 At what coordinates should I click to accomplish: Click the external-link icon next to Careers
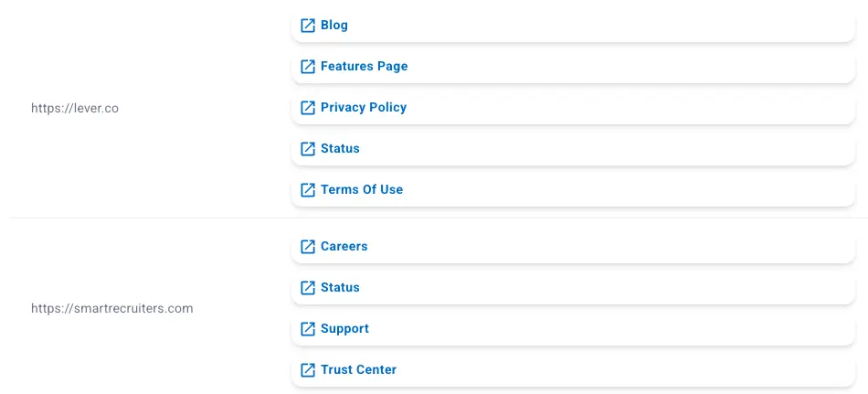(x=308, y=247)
